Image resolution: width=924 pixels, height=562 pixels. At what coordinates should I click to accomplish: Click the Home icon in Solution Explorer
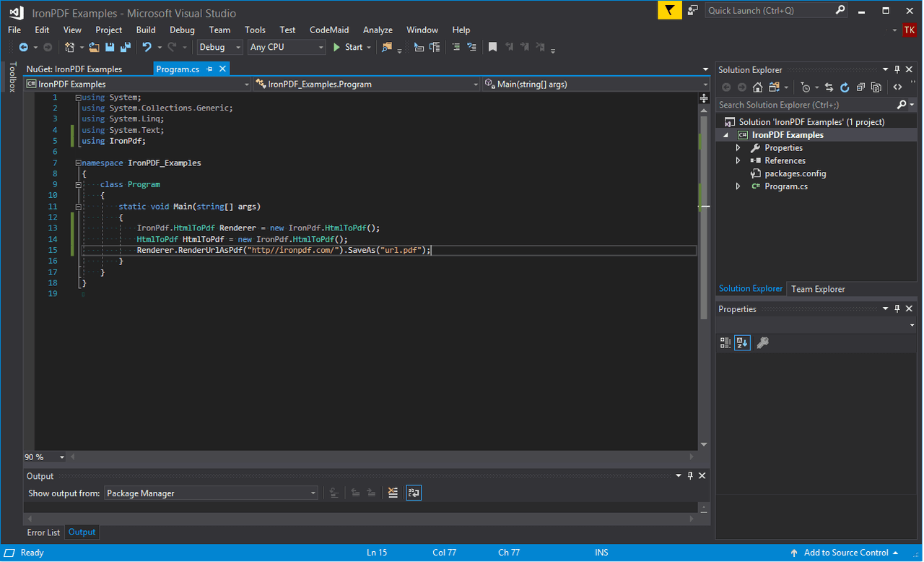click(757, 87)
